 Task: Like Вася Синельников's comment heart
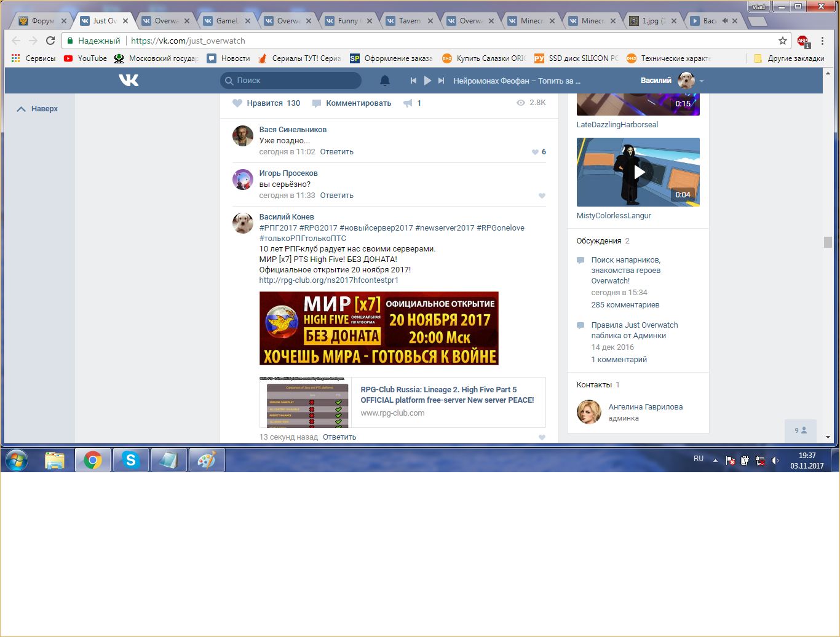535,152
